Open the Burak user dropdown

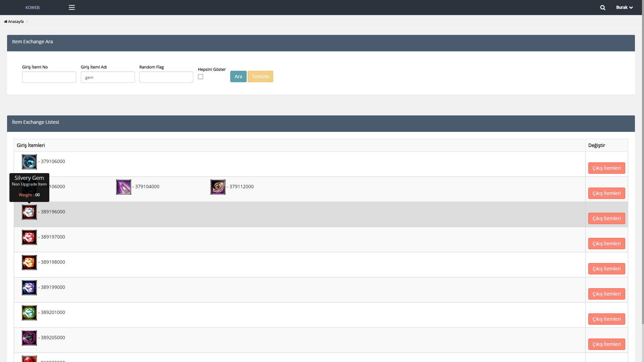coord(624,7)
